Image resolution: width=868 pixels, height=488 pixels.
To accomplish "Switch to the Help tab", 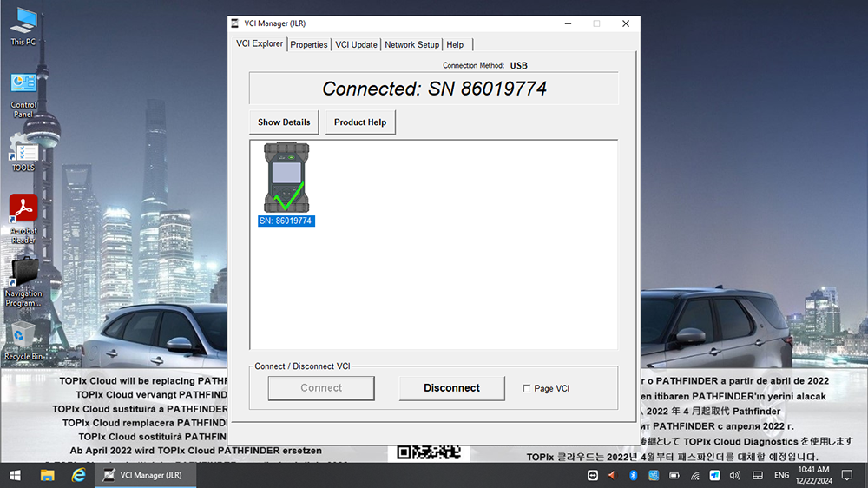I will point(455,45).
